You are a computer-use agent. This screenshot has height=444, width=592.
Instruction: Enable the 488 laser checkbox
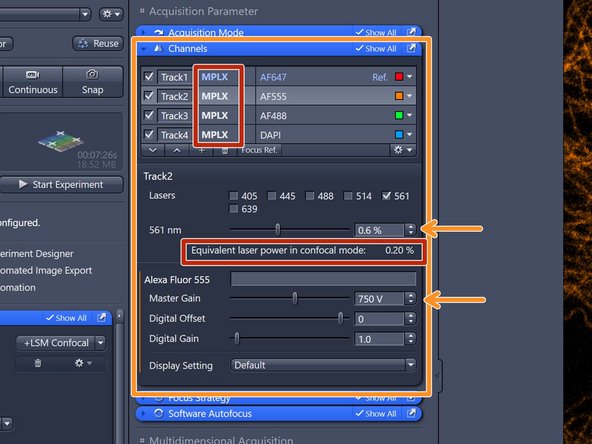pos(310,196)
